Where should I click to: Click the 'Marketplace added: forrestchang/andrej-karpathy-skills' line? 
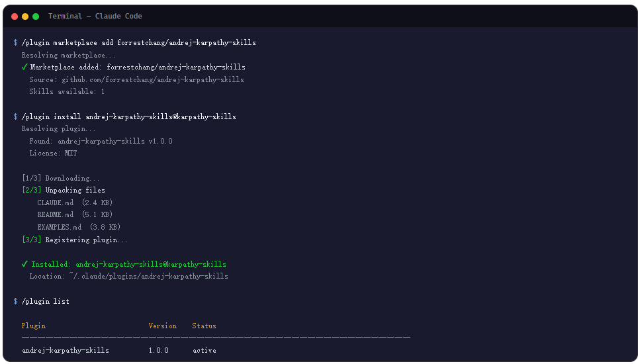138,67
